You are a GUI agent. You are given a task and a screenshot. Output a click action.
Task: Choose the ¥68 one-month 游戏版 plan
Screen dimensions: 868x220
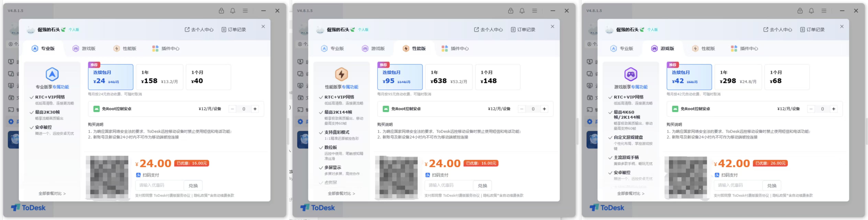pyautogui.click(x=786, y=77)
